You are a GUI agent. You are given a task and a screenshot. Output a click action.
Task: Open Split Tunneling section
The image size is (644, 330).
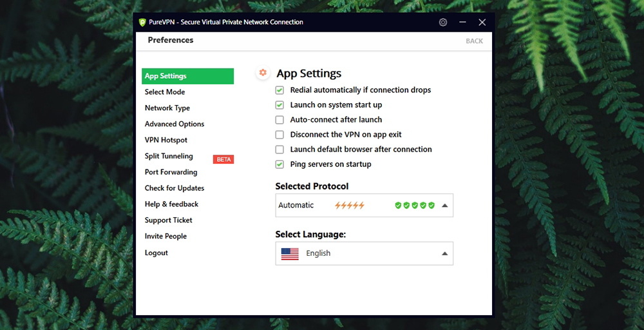168,156
